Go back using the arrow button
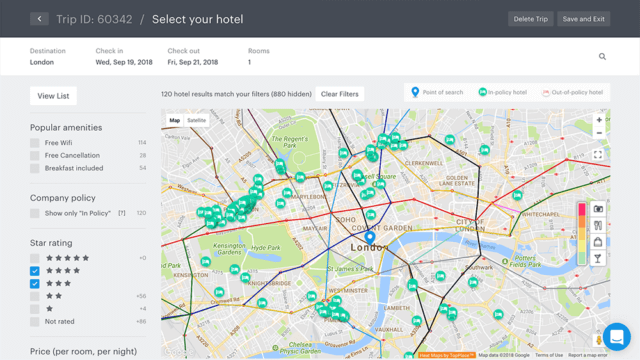 tap(39, 19)
